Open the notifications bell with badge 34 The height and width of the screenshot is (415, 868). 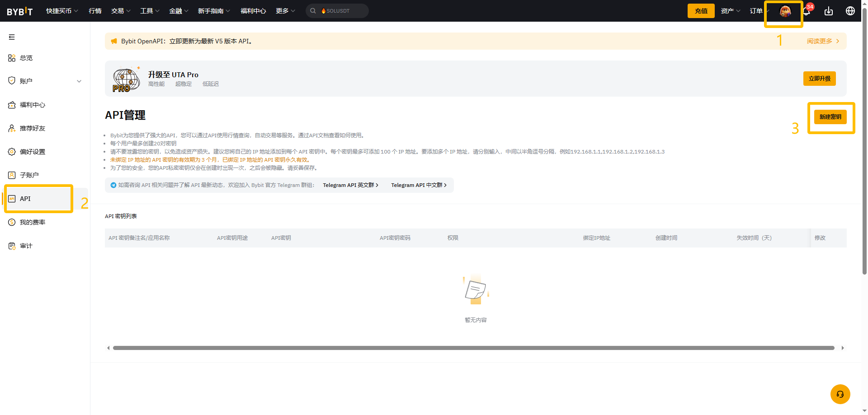(807, 11)
